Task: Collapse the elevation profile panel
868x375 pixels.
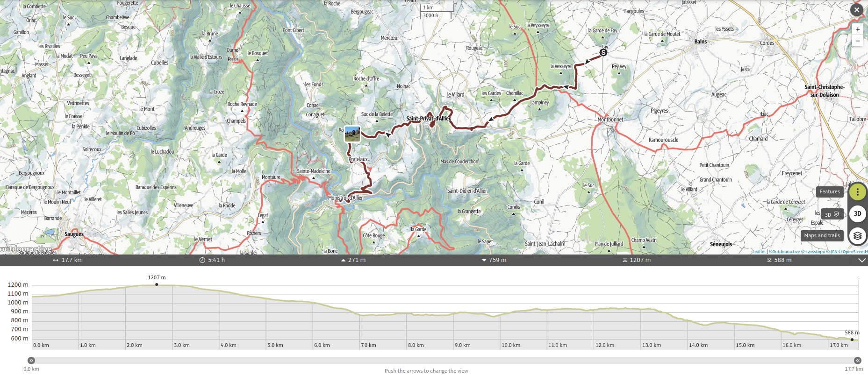Action: [861, 261]
